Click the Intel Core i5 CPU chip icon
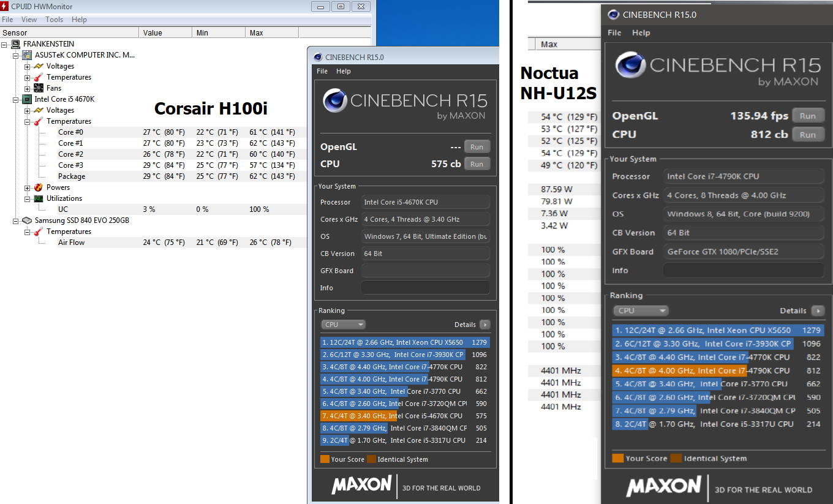833x504 pixels. coord(27,99)
